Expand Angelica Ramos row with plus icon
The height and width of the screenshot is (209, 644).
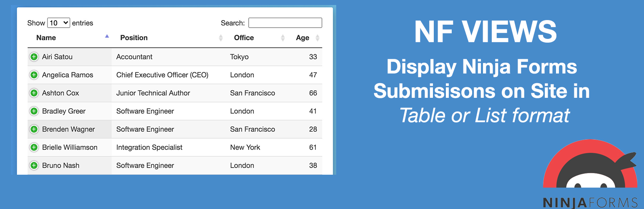click(x=34, y=75)
